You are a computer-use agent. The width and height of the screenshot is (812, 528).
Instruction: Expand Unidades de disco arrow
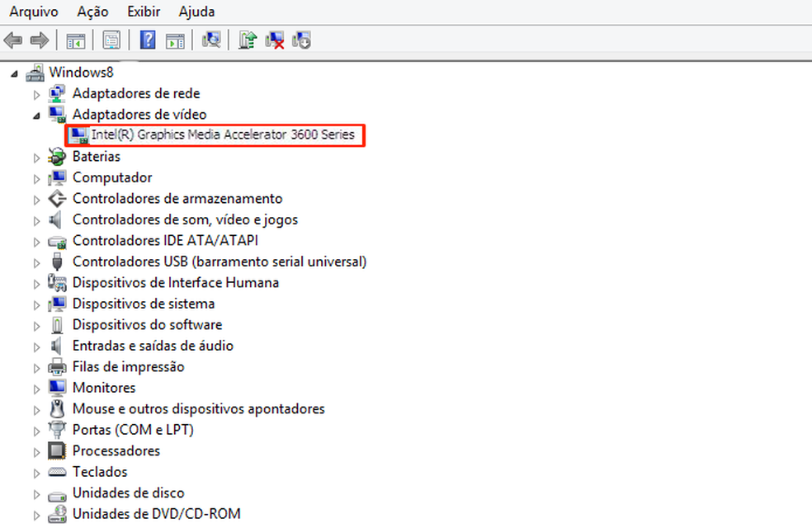coord(36,494)
